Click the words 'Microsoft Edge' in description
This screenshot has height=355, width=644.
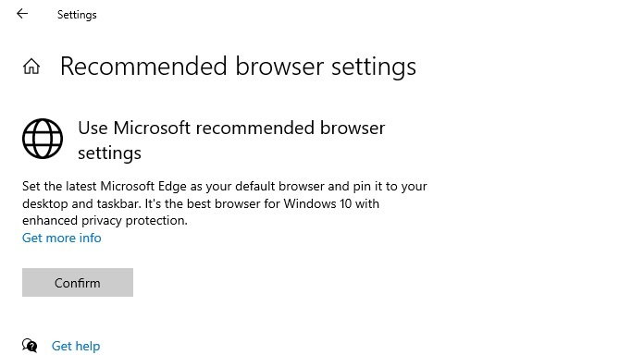coord(143,187)
